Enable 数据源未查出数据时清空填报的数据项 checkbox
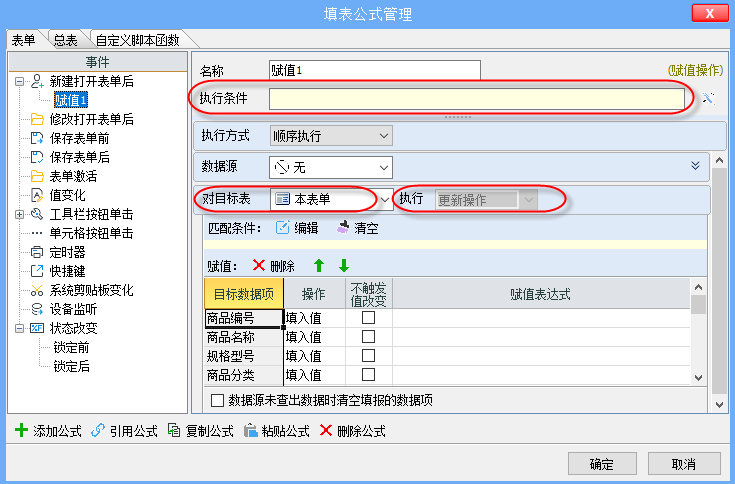This screenshot has height=484, width=735. coord(217,400)
